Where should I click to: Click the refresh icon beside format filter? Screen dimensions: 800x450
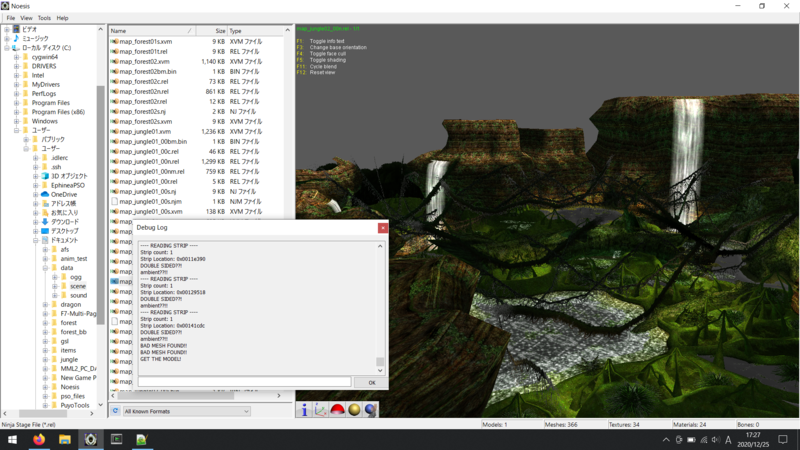pyautogui.click(x=115, y=411)
